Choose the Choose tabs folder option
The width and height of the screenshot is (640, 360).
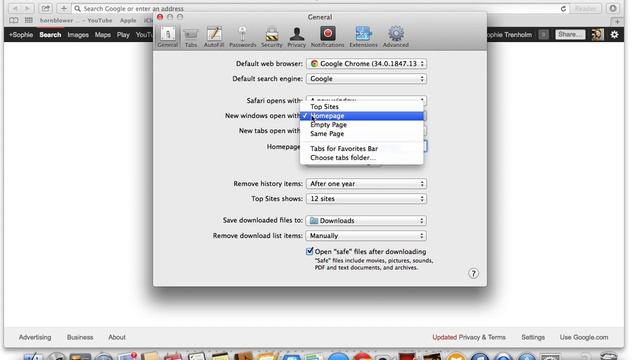coord(362,158)
